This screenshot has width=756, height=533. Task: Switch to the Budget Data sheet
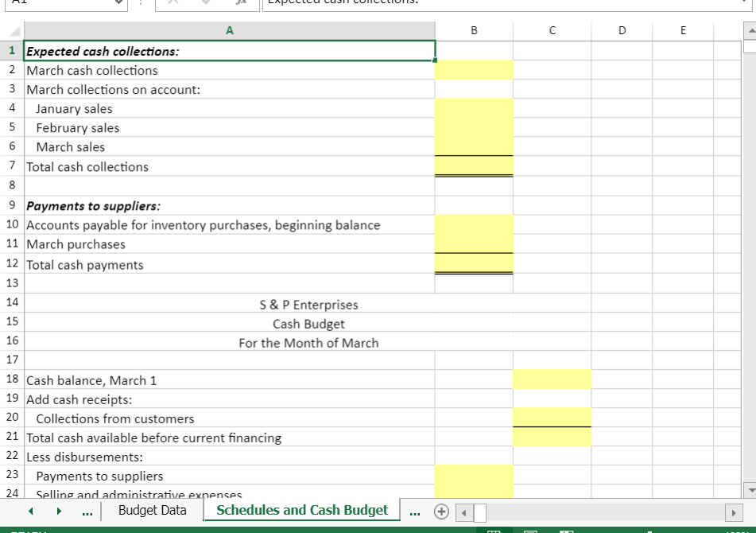pos(151,510)
